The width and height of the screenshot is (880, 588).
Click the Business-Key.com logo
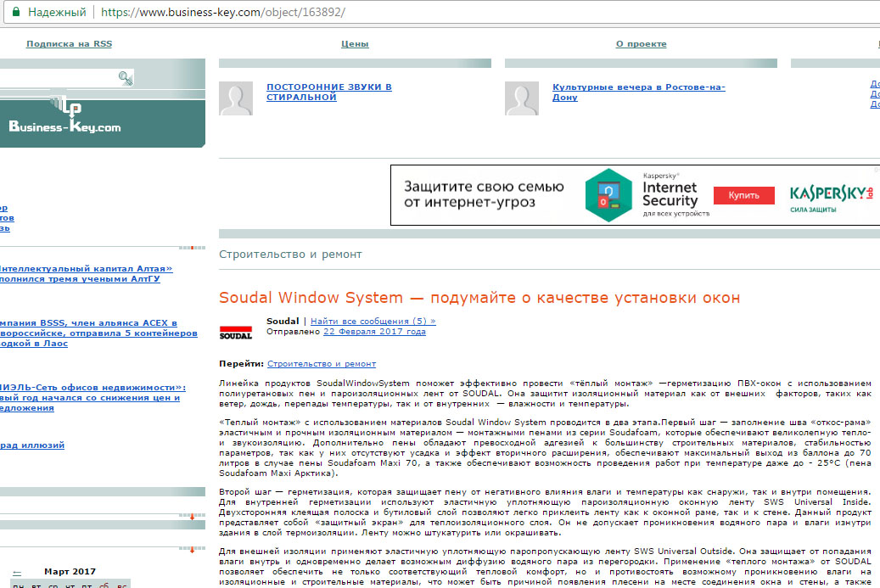click(x=64, y=117)
